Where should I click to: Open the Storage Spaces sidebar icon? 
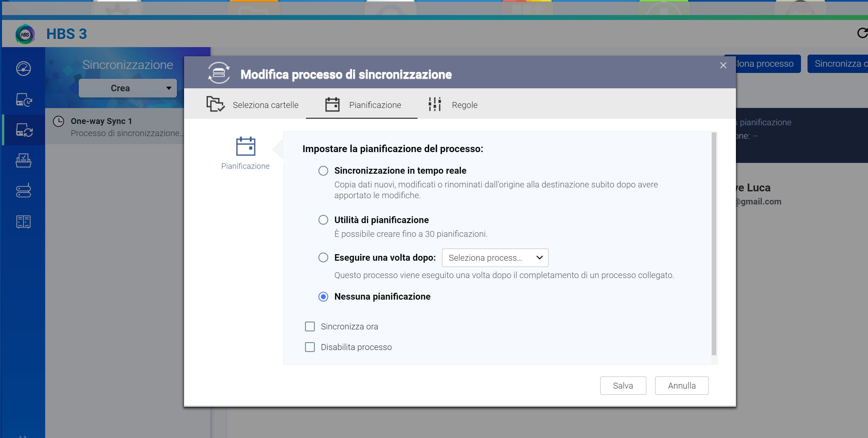point(23,190)
